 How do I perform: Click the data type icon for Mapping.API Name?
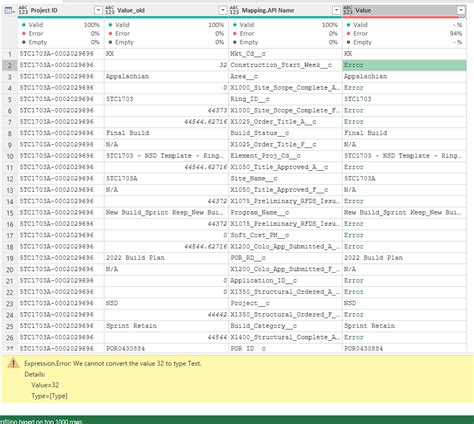[x=234, y=10]
